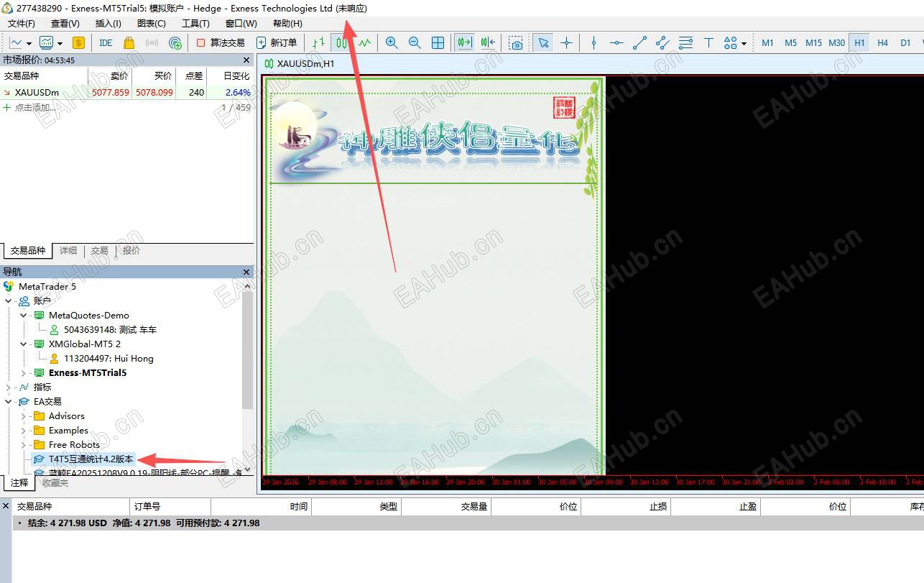This screenshot has height=583, width=924.
Task: Zoom in on the chart
Action: point(392,42)
